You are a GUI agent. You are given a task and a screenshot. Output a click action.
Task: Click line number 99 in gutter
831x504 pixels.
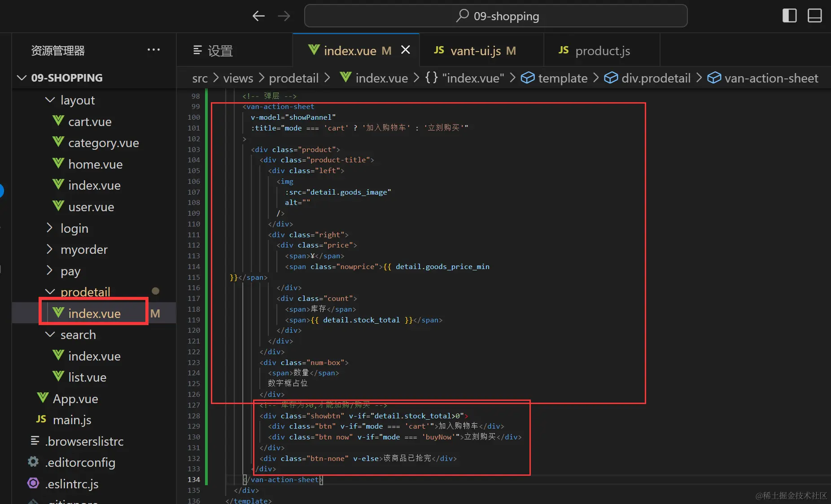pos(196,107)
